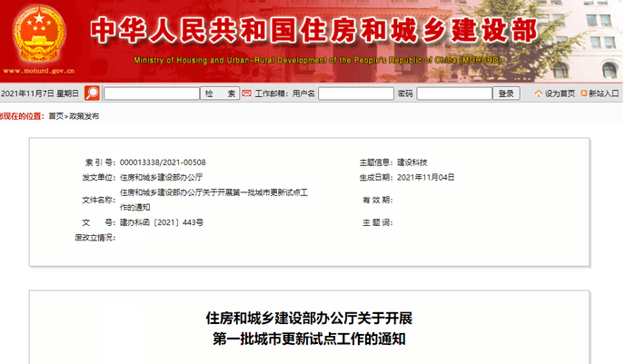Click the 主题信息 label

pos(376,162)
